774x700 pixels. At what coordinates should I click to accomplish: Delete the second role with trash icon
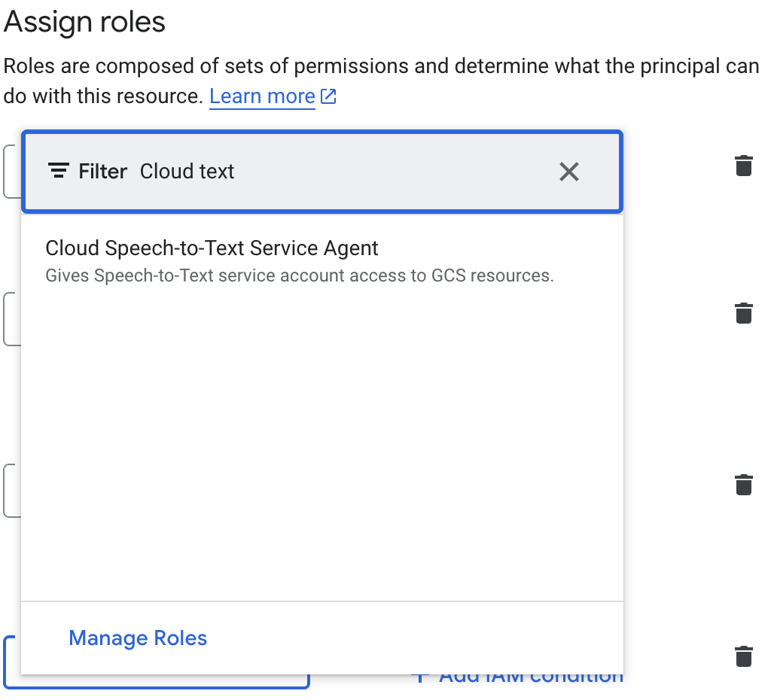[743, 312]
